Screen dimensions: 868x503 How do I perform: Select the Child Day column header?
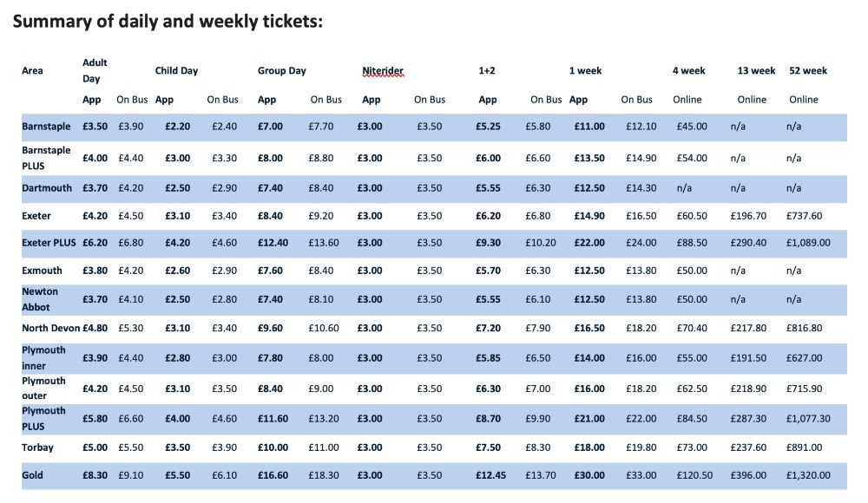pyautogui.click(x=176, y=71)
